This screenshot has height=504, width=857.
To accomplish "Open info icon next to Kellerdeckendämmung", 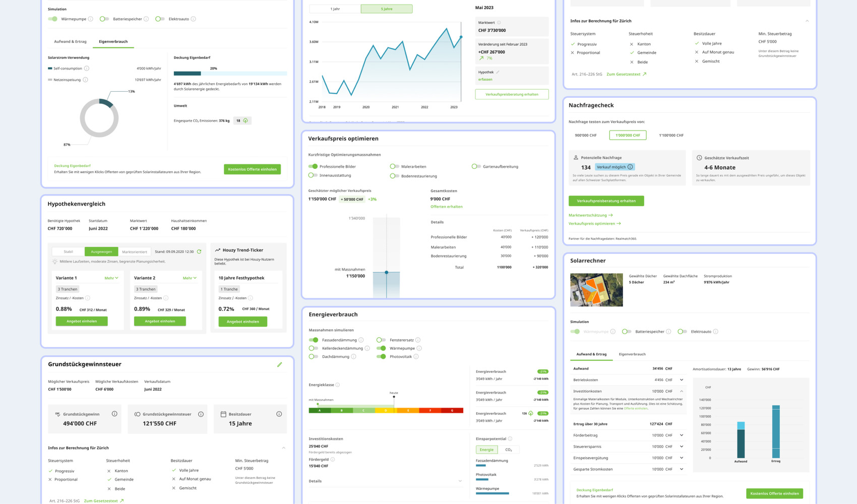I will (x=367, y=348).
